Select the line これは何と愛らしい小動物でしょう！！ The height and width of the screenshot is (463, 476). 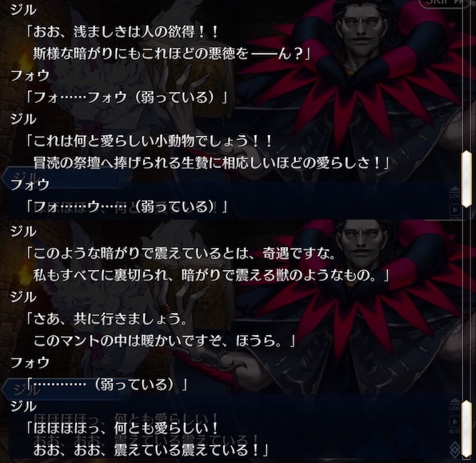coord(150,141)
